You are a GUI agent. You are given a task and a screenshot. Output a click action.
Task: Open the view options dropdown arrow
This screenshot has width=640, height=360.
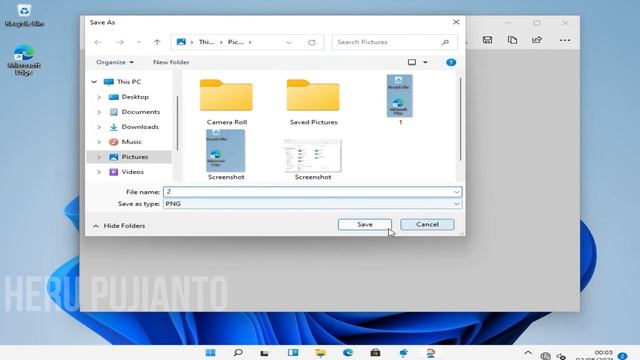(x=425, y=62)
